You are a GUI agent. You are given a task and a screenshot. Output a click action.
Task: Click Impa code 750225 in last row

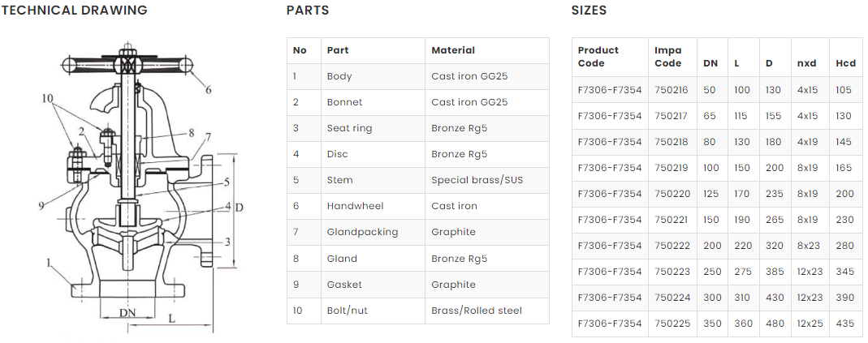[x=671, y=324]
